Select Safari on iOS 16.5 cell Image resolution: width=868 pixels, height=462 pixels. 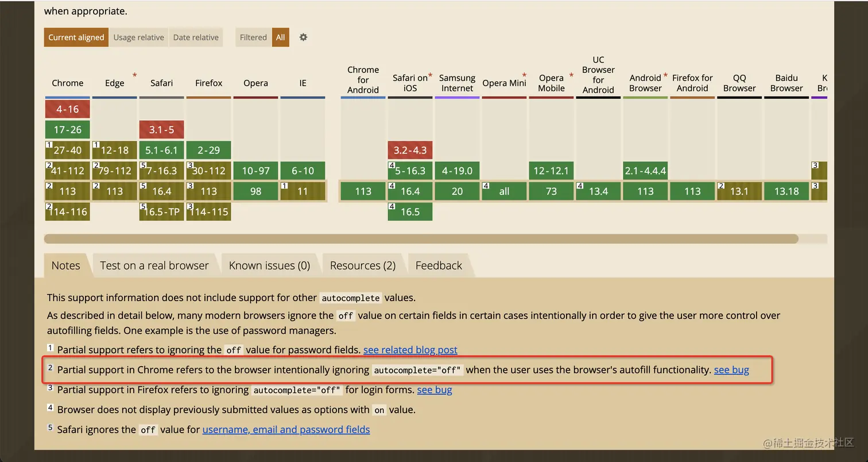[x=410, y=211]
